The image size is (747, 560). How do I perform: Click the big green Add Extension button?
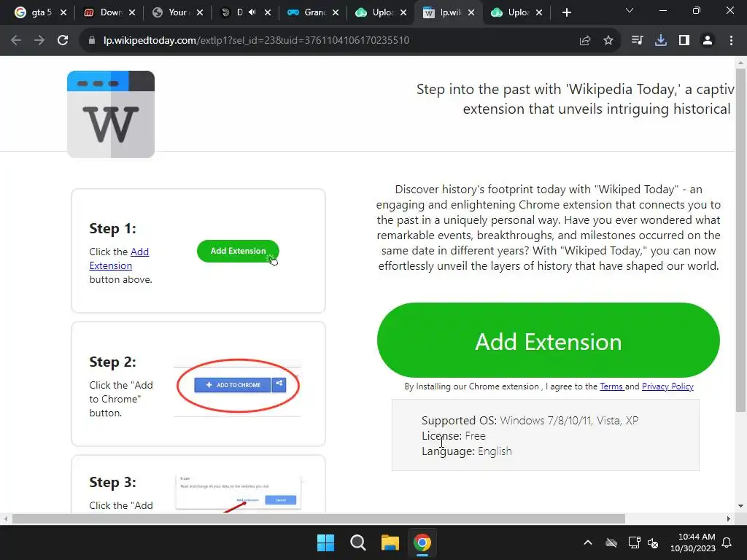point(549,340)
